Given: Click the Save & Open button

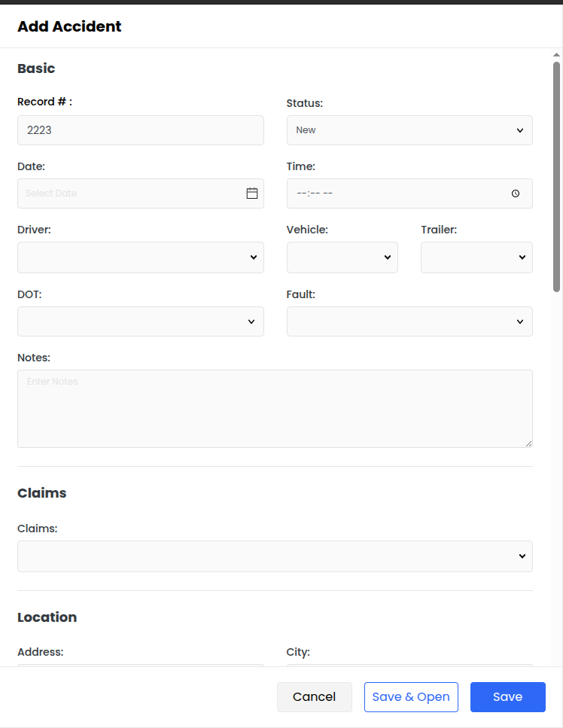Looking at the screenshot, I should point(411,697).
